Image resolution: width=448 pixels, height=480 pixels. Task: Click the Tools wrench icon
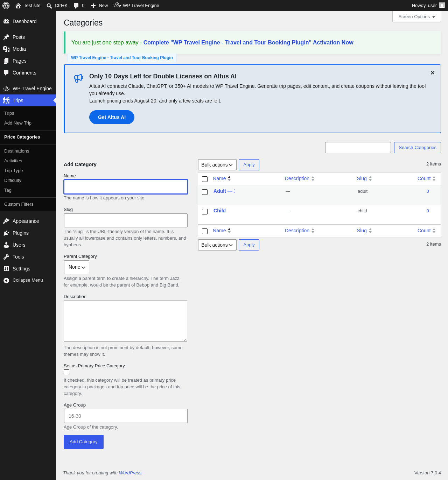click(6, 257)
